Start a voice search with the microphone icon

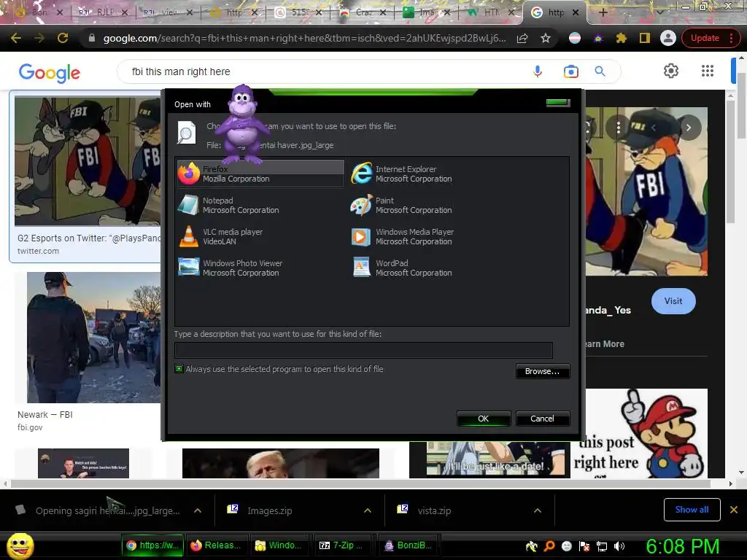coord(538,71)
